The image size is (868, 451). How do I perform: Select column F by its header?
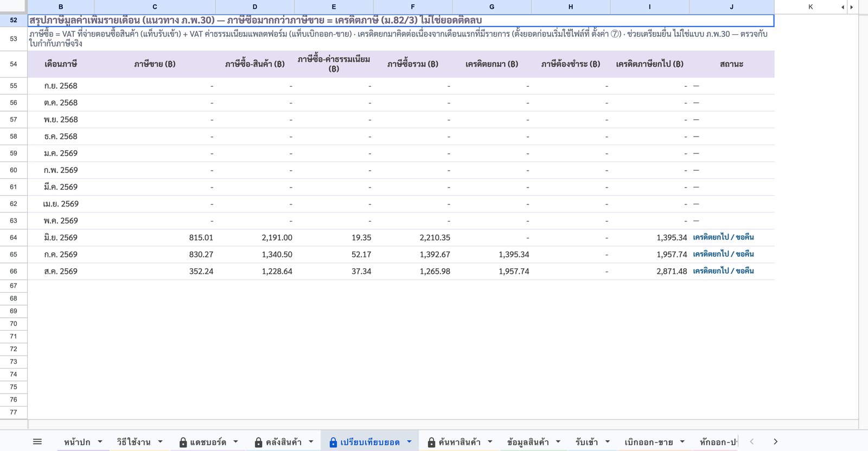coord(413,7)
